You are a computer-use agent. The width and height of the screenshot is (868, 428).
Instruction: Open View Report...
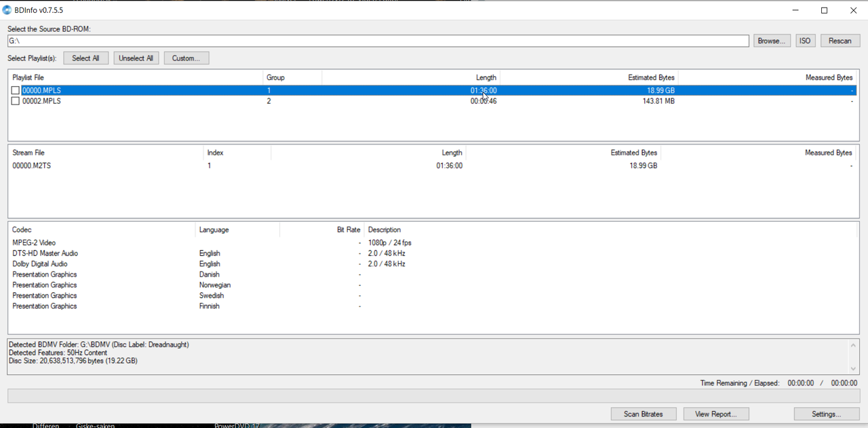pos(715,414)
